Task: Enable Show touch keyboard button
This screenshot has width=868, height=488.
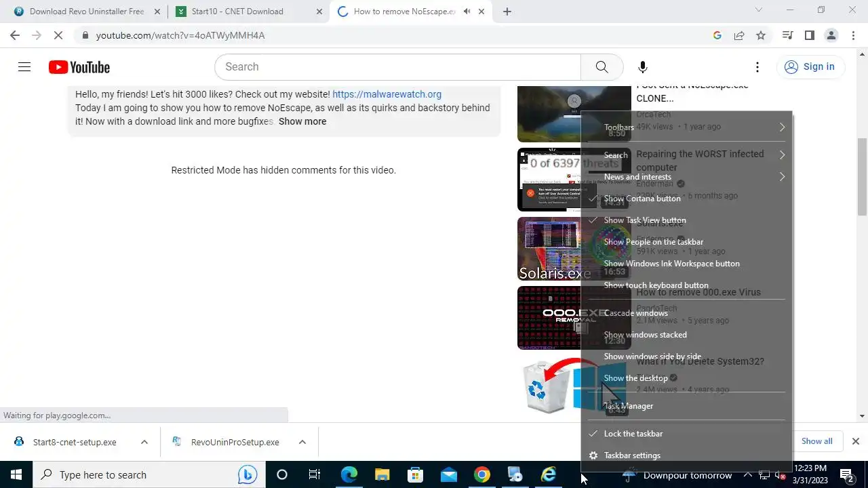Action: pos(687,285)
